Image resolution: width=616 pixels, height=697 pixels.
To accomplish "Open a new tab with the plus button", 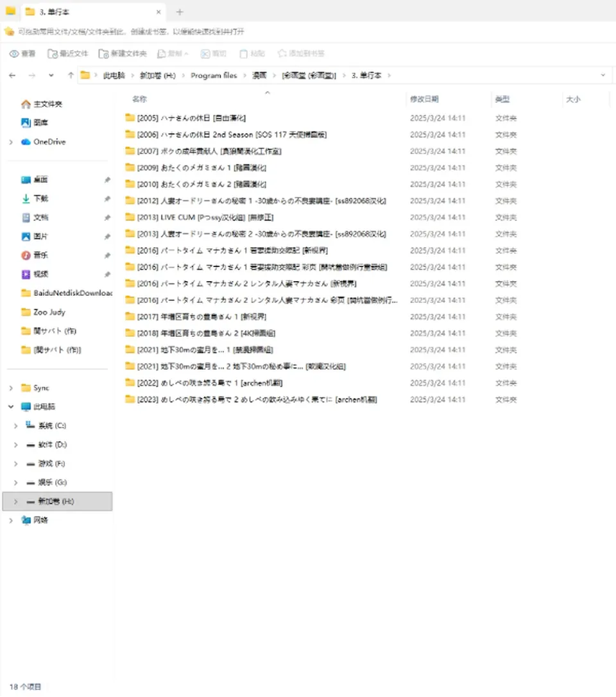I will coord(180,12).
